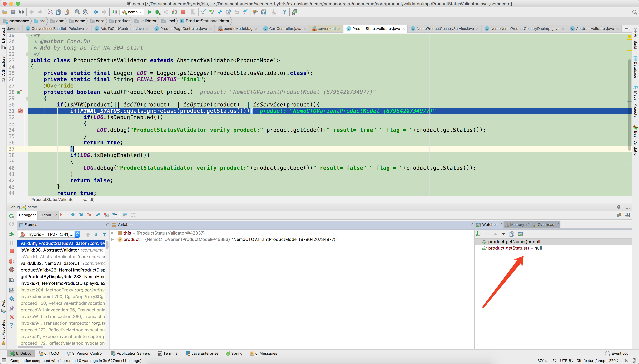
Task: Click Step Into icon in debugger toolbar
Action: (x=81, y=215)
